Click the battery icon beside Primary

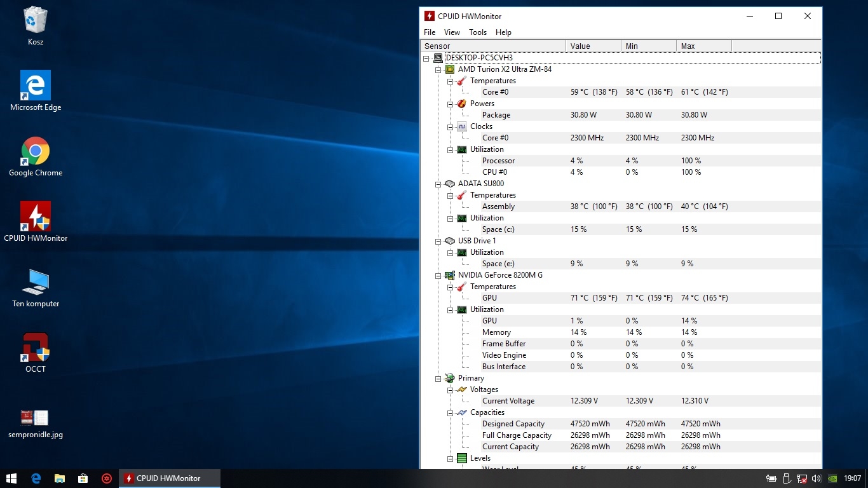(x=450, y=378)
